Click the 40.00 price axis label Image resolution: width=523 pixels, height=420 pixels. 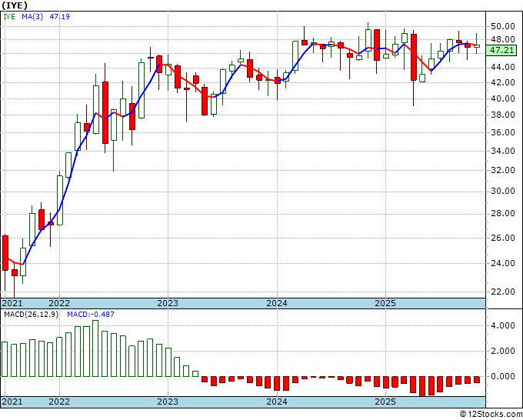point(502,98)
